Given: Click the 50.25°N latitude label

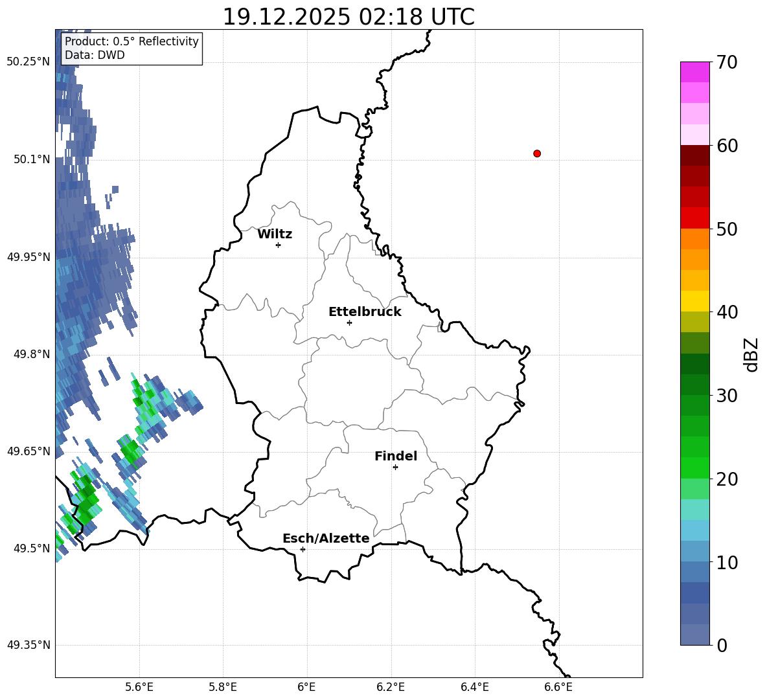Looking at the screenshot, I should 29,62.
